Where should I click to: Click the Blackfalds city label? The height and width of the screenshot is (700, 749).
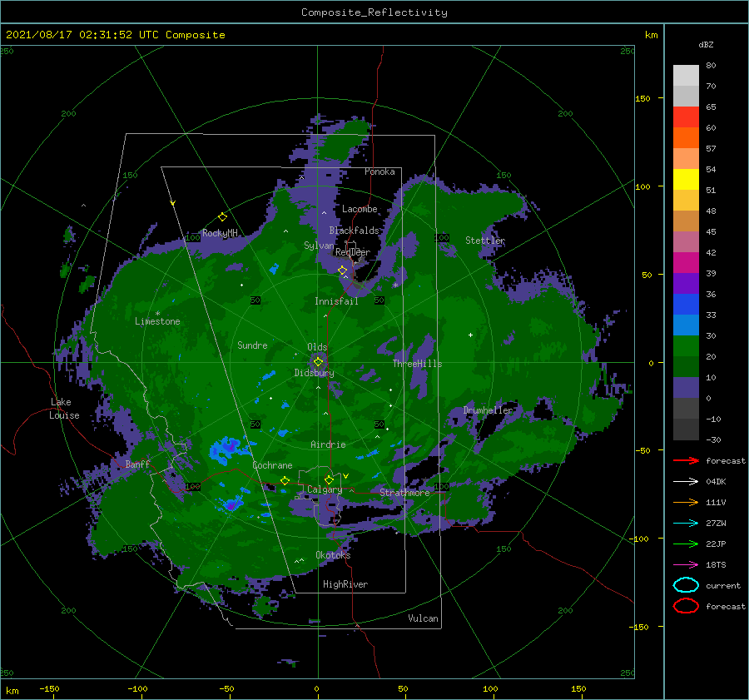point(354,231)
